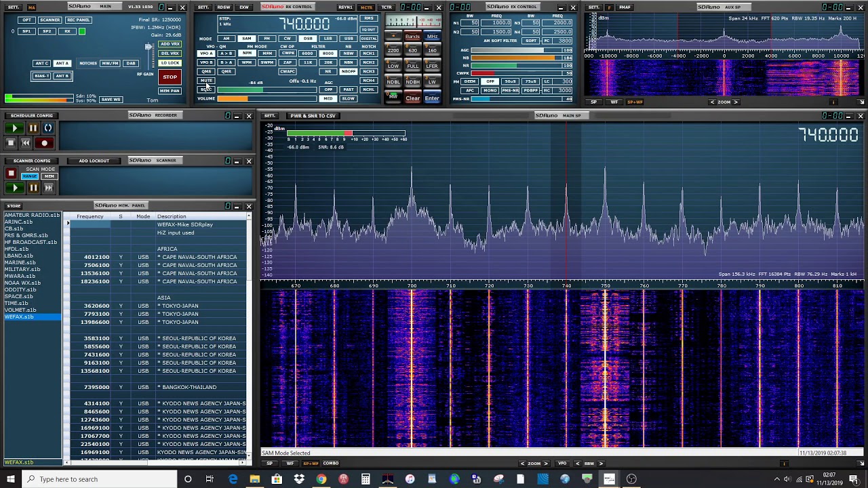Zoom in the AUX SP spectrum
Viewport: 868px width, 488px height.
[736, 102]
